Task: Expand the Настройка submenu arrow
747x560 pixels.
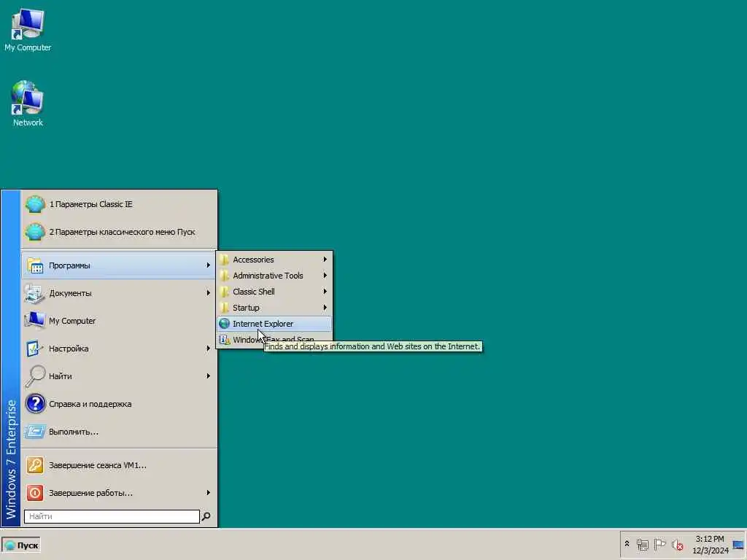Action: 208,349
